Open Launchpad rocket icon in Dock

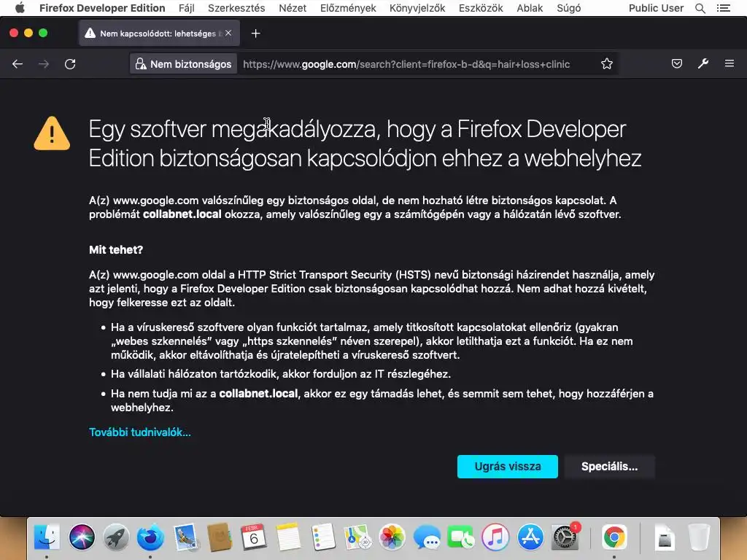116,537
